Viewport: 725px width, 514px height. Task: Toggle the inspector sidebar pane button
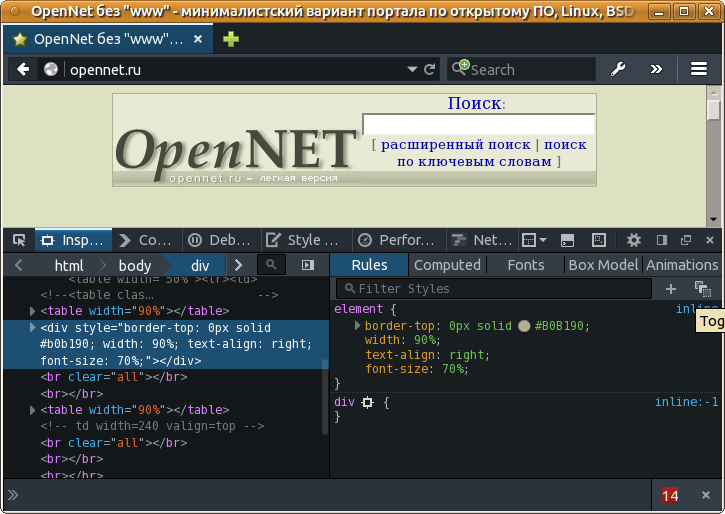(308, 265)
